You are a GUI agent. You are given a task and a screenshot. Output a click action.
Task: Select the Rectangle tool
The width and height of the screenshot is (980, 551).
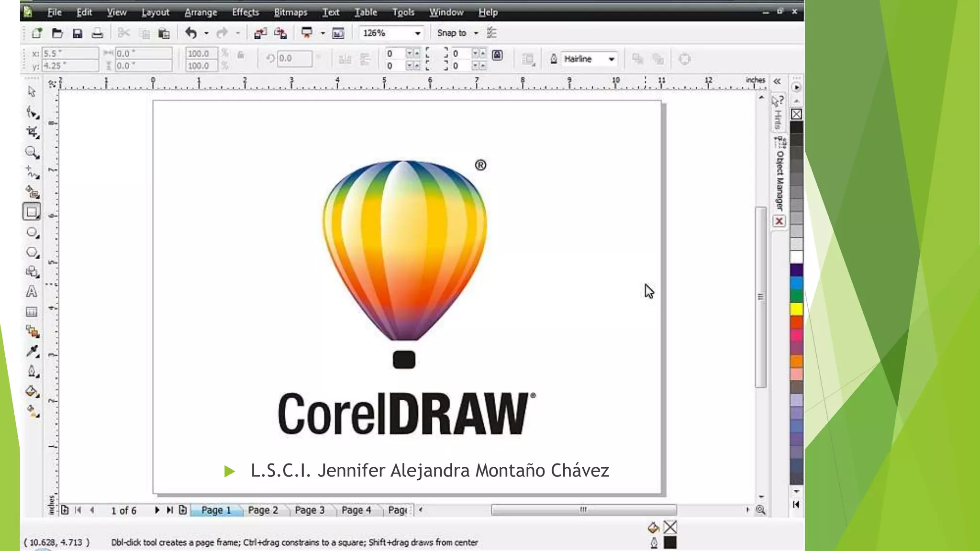(x=32, y=212)
